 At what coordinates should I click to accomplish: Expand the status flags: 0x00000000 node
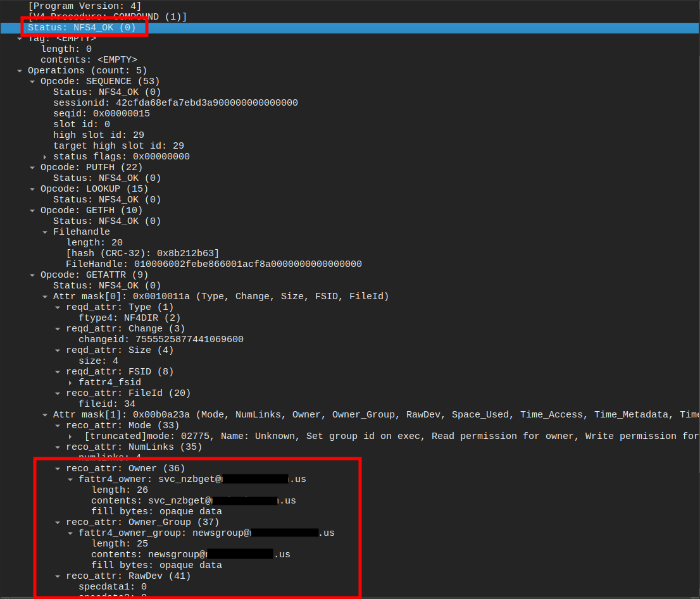point(46,157)
